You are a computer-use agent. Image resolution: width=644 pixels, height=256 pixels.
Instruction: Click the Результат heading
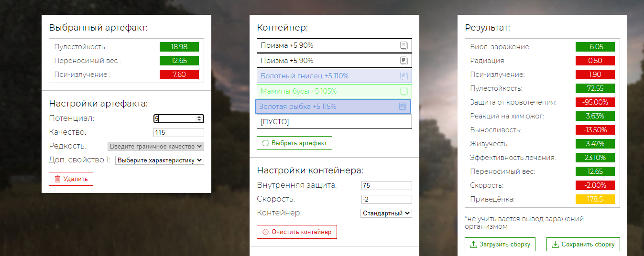click(x=488, y=28)
